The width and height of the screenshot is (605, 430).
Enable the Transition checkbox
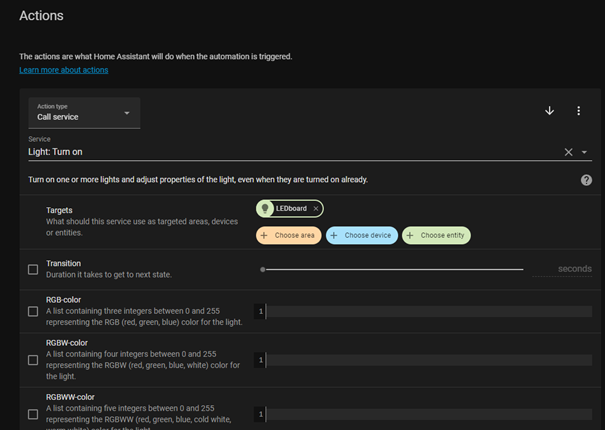33,269
